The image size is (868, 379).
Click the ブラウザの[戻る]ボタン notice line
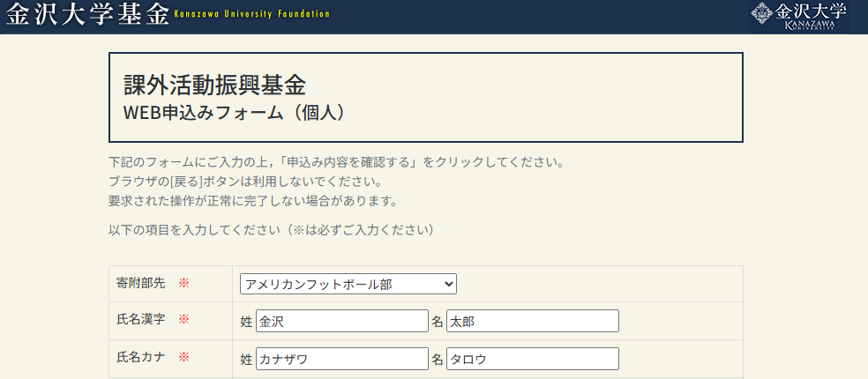pos(245,182)
